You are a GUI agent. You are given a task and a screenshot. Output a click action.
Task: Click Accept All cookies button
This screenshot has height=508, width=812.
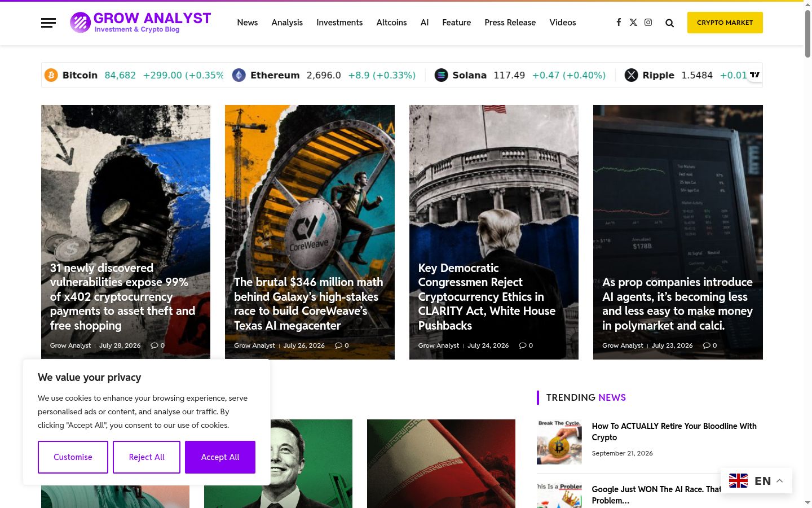[x=220, y=457]
